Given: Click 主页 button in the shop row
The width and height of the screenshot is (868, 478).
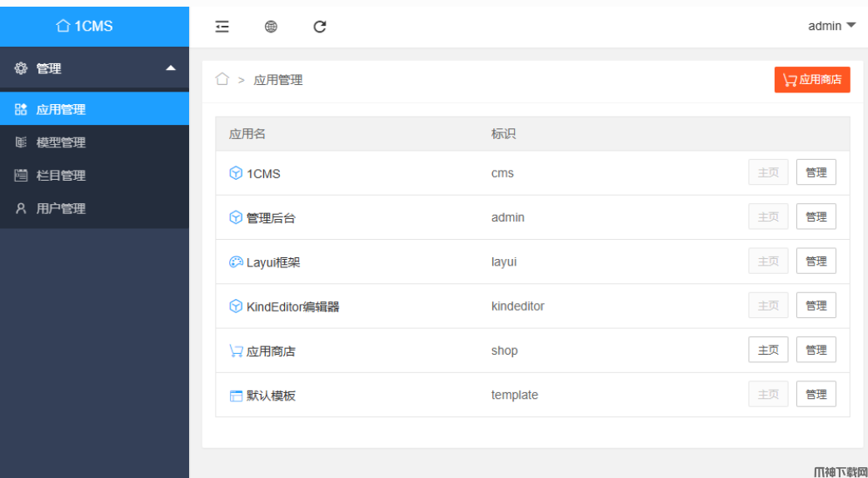Looking at the screenshot, I should (x=767, y=350).
